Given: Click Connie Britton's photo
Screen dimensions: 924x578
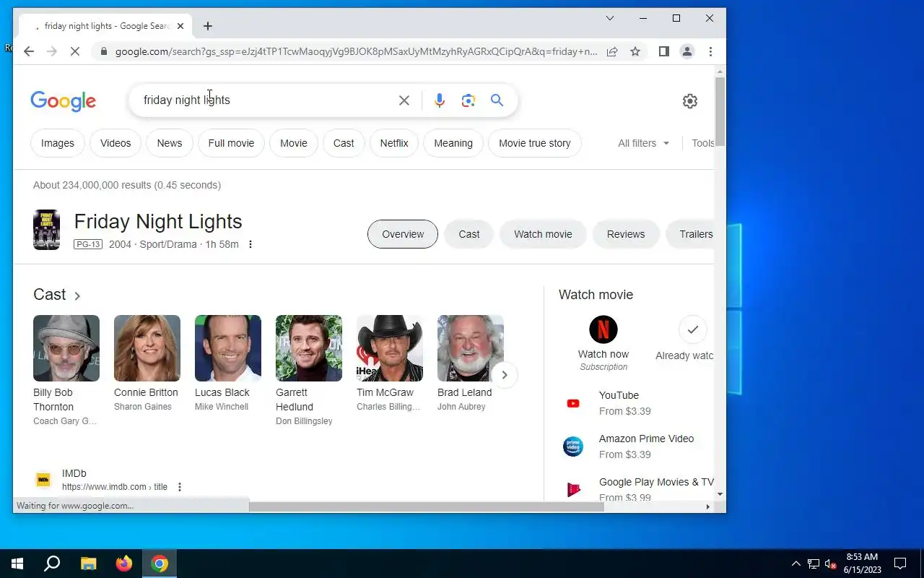Looking at the screenshot, I should [x=147, y=348].
